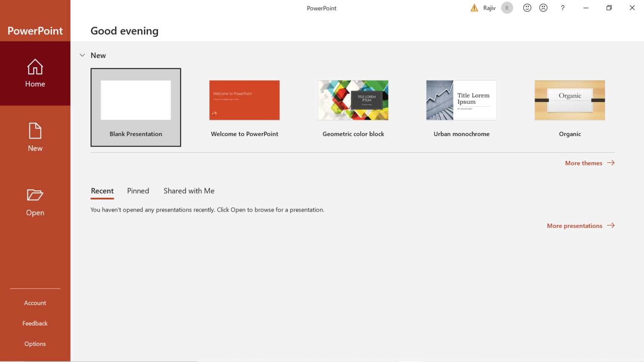This screenshot has height=362, width=644.
Task: Open Options in the sidebar
Action: 35,344
